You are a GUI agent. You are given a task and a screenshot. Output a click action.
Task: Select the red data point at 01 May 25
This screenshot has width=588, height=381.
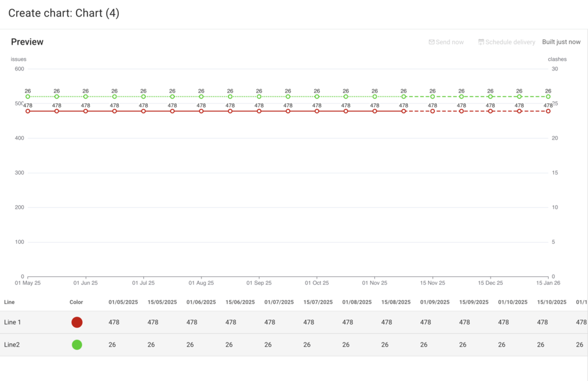[x=28, y=111]
